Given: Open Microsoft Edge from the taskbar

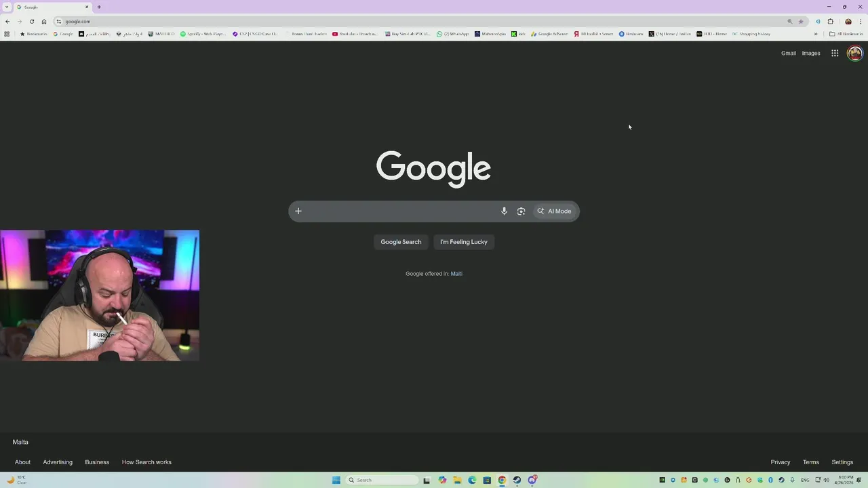Looking at the screenshot, I should pos(472,480).
